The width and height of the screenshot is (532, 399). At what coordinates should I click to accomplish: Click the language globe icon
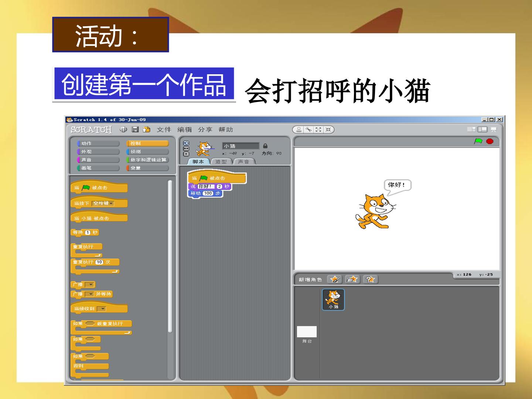123,129
